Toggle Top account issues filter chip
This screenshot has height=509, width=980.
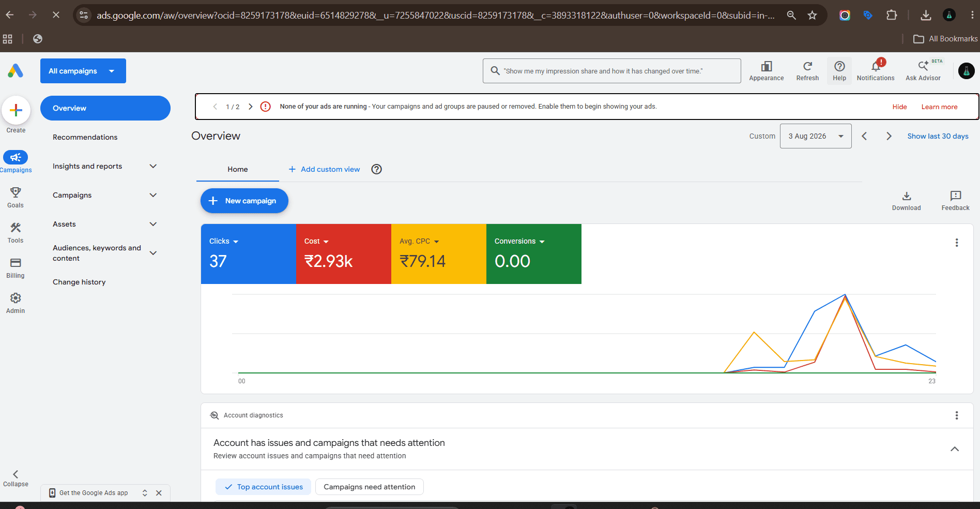pyautogui.click(x=264, y=487)
